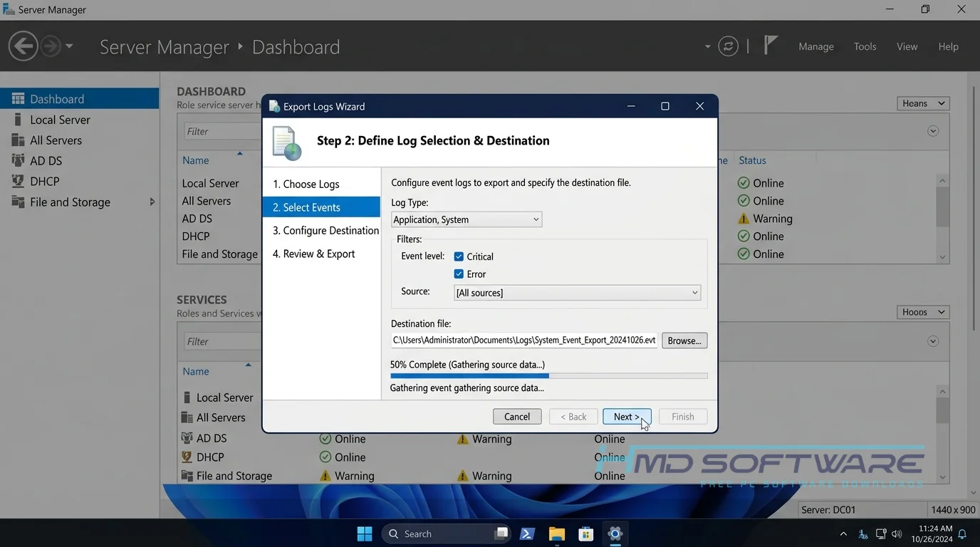Screen dimensions: 980x547
Task: Open the Help menu
Action: (948, 46)
